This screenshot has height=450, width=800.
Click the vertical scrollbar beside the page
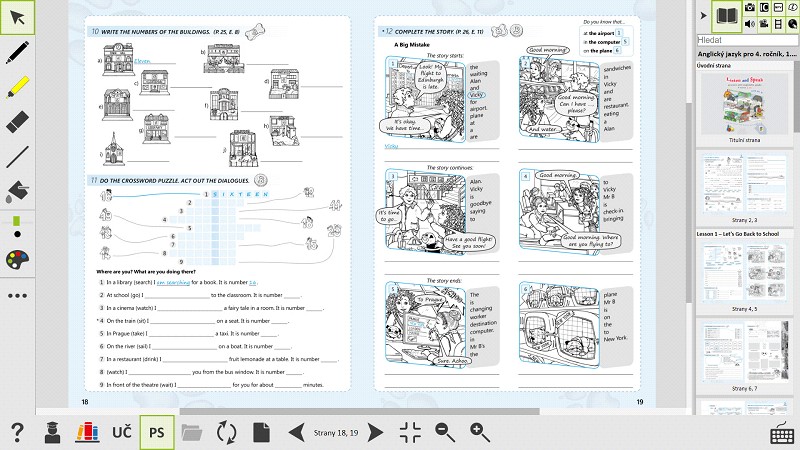[x=689, y=202]
